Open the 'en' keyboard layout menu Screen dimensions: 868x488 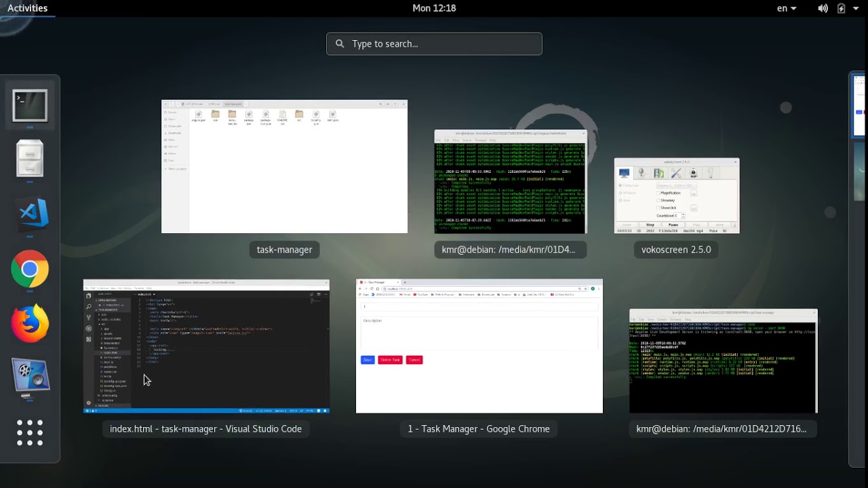coord(787,8)
